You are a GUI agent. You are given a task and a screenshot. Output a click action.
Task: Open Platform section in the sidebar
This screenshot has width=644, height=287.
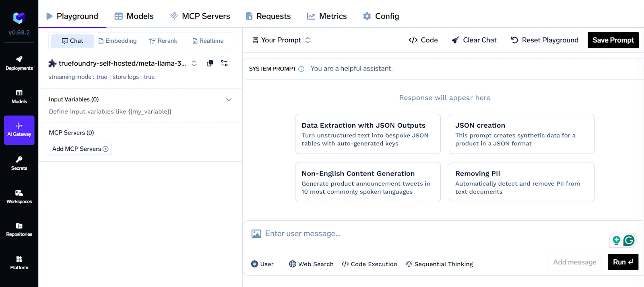(19, 263)
